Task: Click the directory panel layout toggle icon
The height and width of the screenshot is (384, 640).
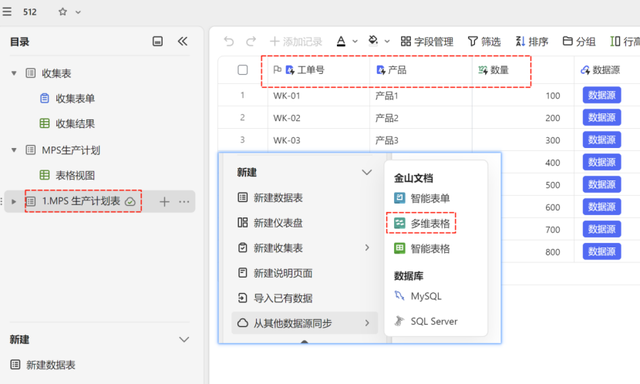Action: point(158,41)
